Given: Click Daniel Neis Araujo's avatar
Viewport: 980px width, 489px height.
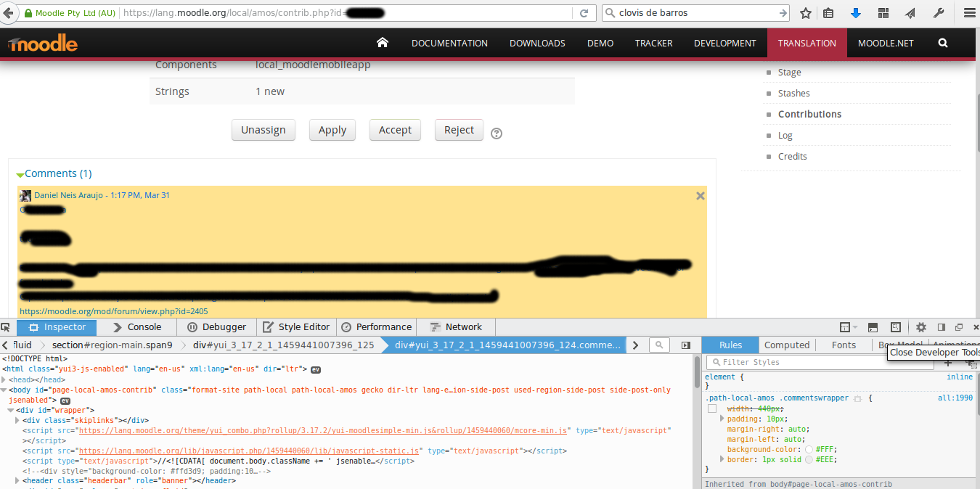Looking at the screenshot, I should pyautogui.click(x=25, y=196).
